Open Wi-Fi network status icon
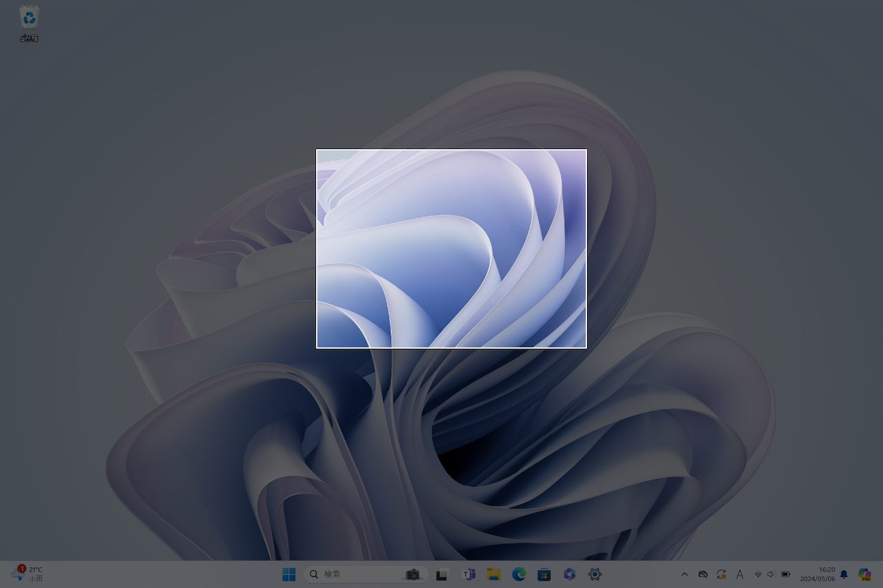The image size is (883, 588). (758, 574)
